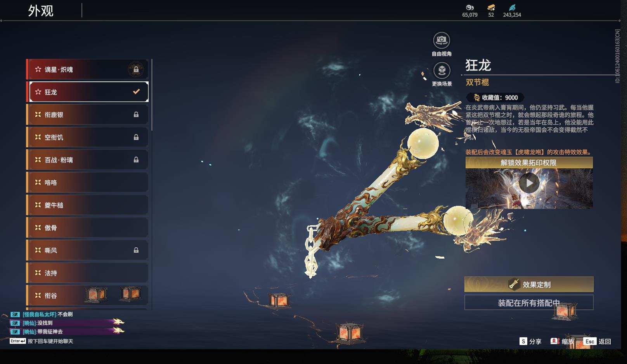Click the S 分享 share button
Image resolution: width=627 pixels, height=364 pixels.
click(x=530, y=341)
